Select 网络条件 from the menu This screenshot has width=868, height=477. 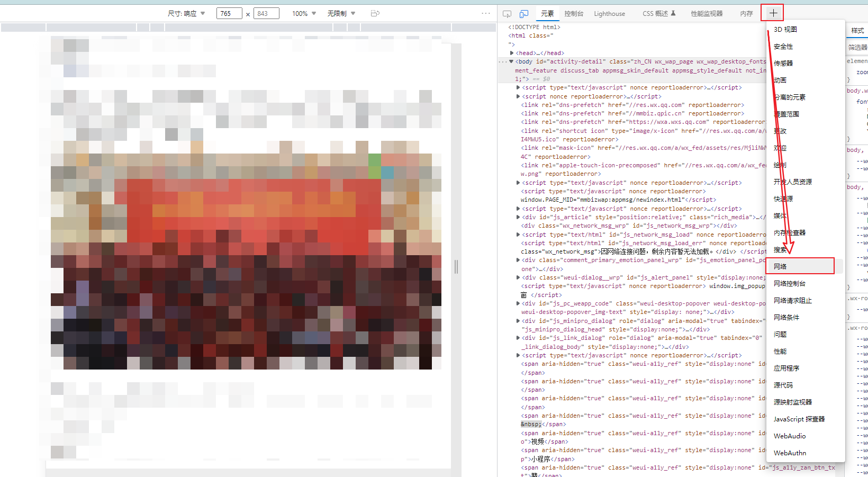click(x=805, y=318)
